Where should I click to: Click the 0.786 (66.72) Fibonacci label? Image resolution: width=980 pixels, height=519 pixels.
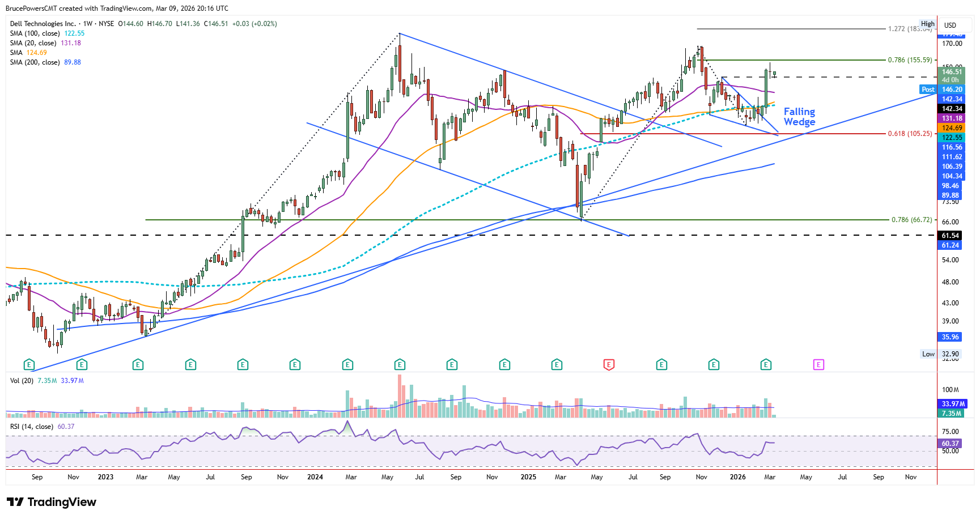click(911, 220)
